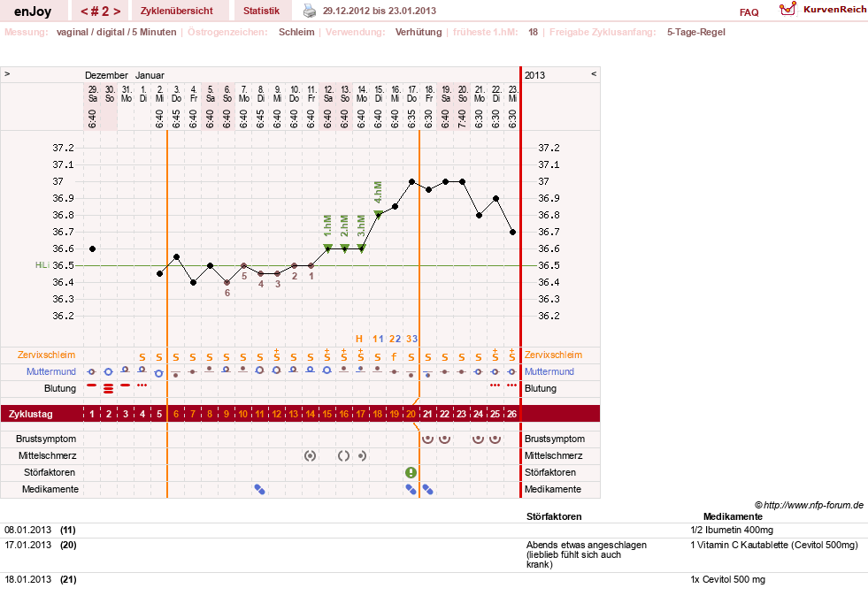Image resolution: width=868 pixels, height=611 pixels.
Task: Click the Zervixschleim label on the left
Action: point(47,355)
